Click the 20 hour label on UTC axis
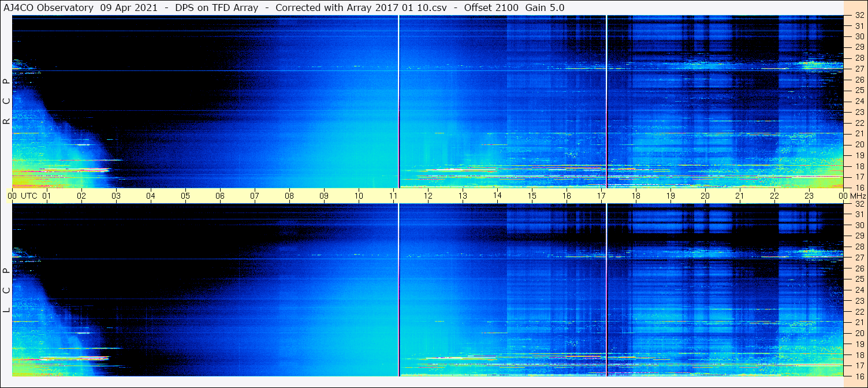 pos(705,196)
